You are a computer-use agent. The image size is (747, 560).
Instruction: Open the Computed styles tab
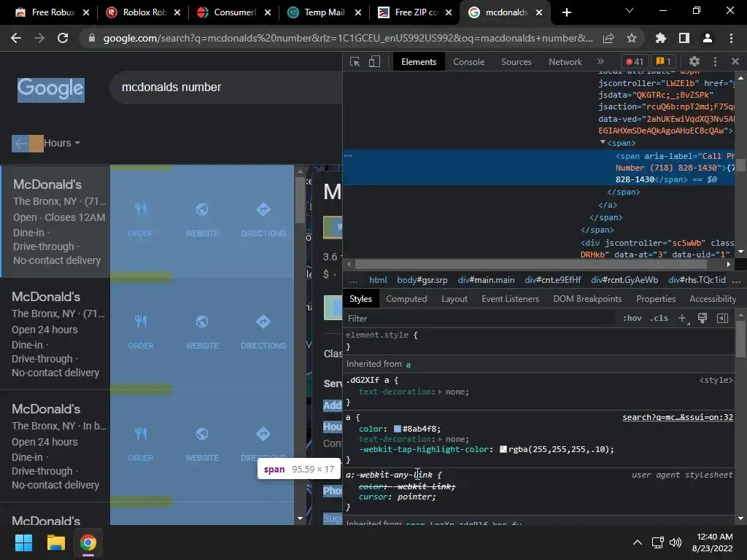406,299
